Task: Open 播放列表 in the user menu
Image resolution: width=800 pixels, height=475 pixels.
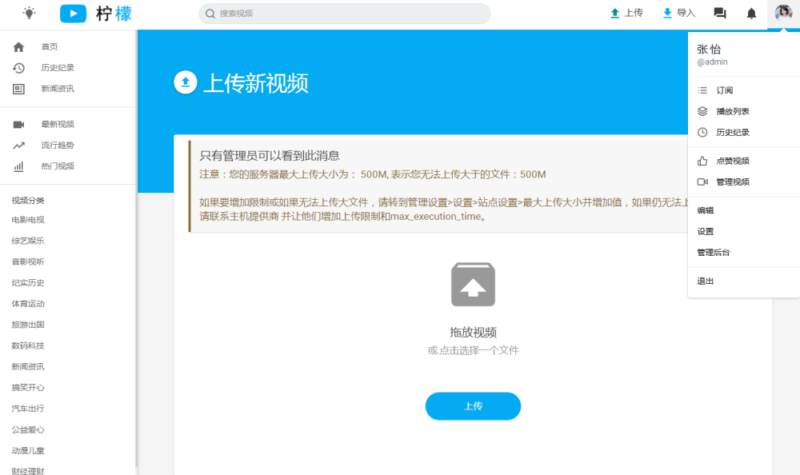Action: coord(733,111)
